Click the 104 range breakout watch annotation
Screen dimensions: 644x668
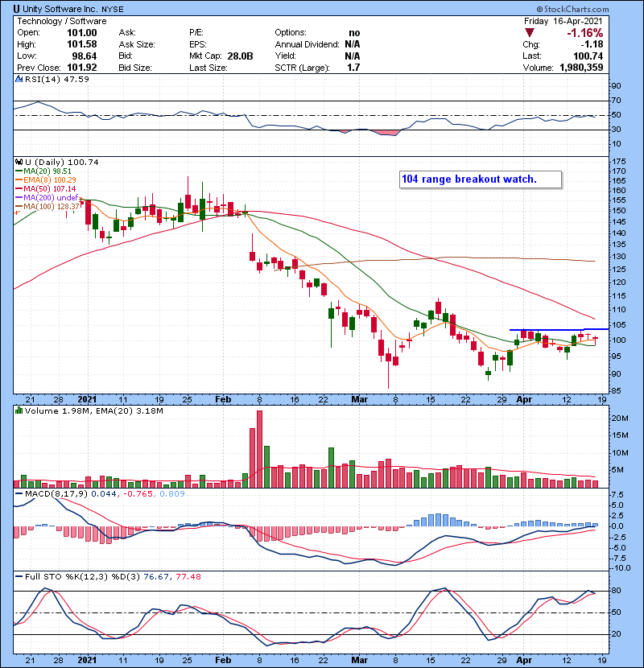(x=481, y=179)
